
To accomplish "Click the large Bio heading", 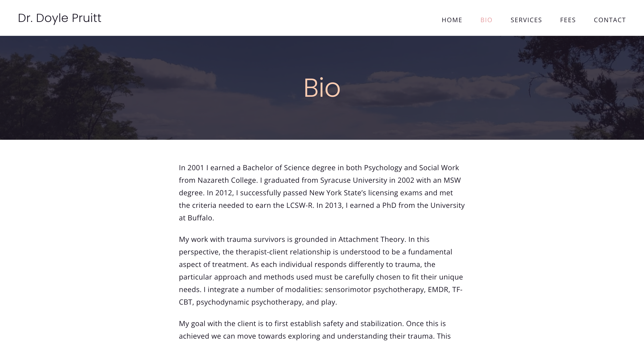I will [x=322, y=88].
